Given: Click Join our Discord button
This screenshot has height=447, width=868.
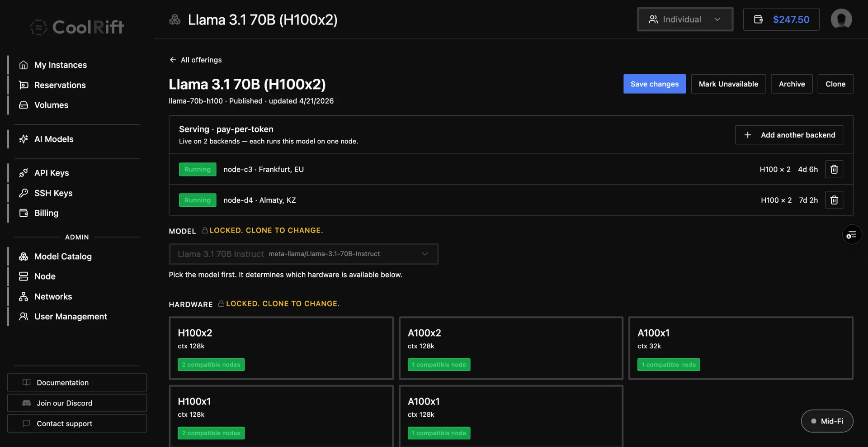Looking at the screenshot, I should click(x=77, y=403).
